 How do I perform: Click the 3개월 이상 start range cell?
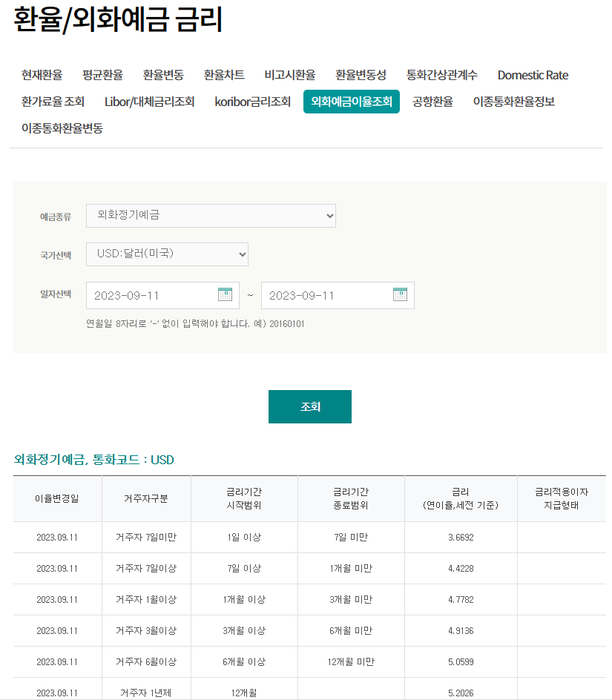244,631
